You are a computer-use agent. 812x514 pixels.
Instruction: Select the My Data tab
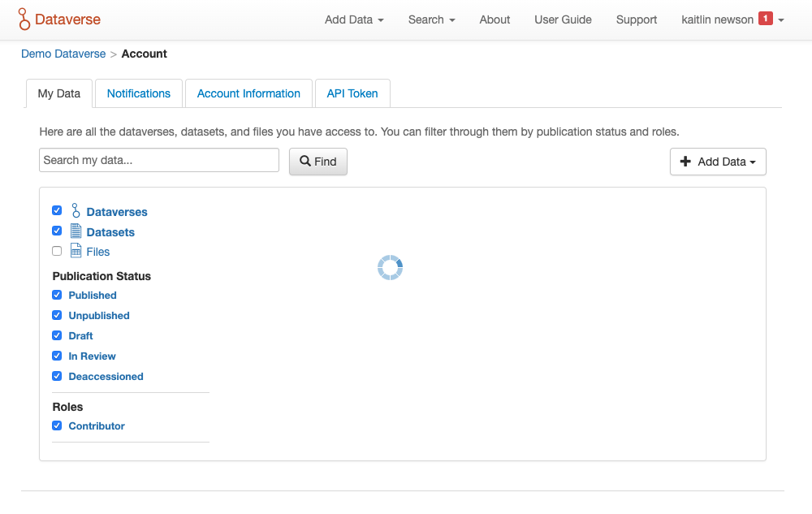click(59, 93)
